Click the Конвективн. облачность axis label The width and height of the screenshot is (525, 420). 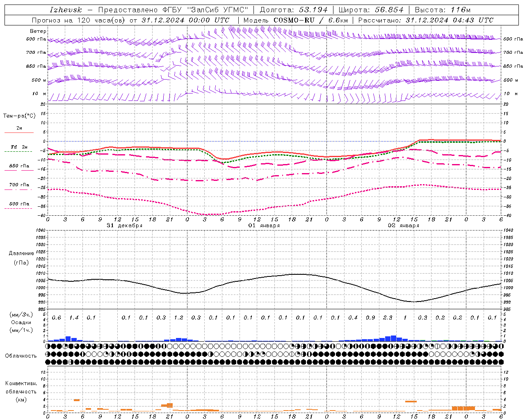pyautogui.click(x=21, y=391)
